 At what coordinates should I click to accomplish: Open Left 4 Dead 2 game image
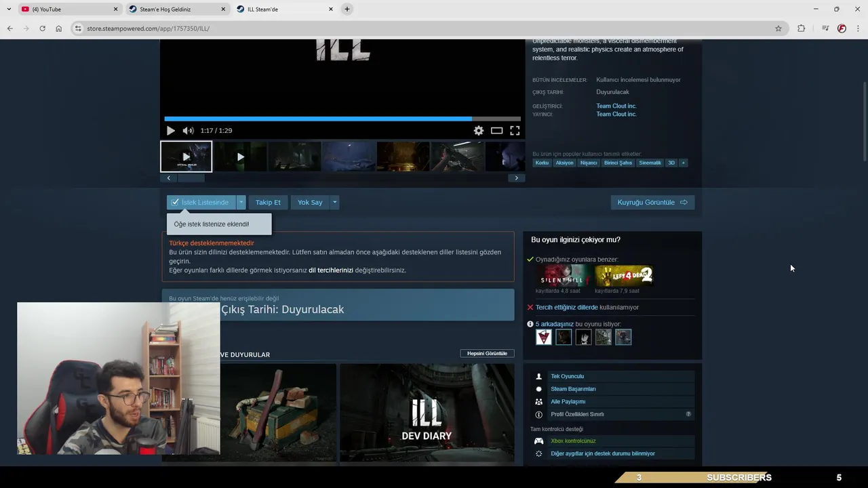click(x=624, y=276)
